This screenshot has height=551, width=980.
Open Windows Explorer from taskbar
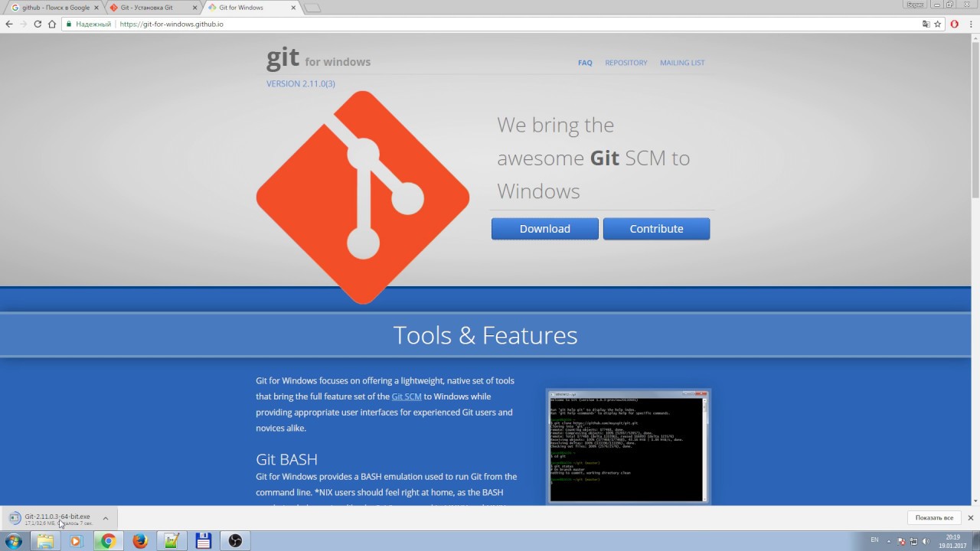pos(45,541)
